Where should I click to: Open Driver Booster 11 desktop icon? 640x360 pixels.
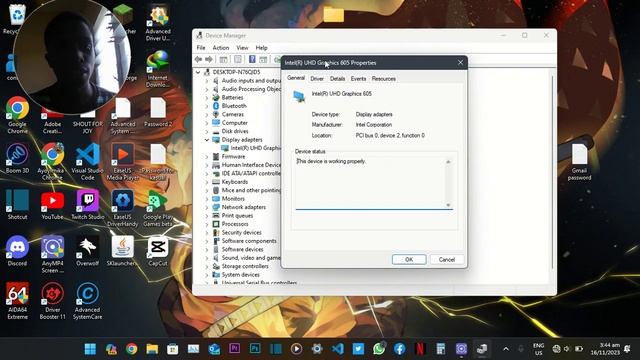[x=52, y=301]
